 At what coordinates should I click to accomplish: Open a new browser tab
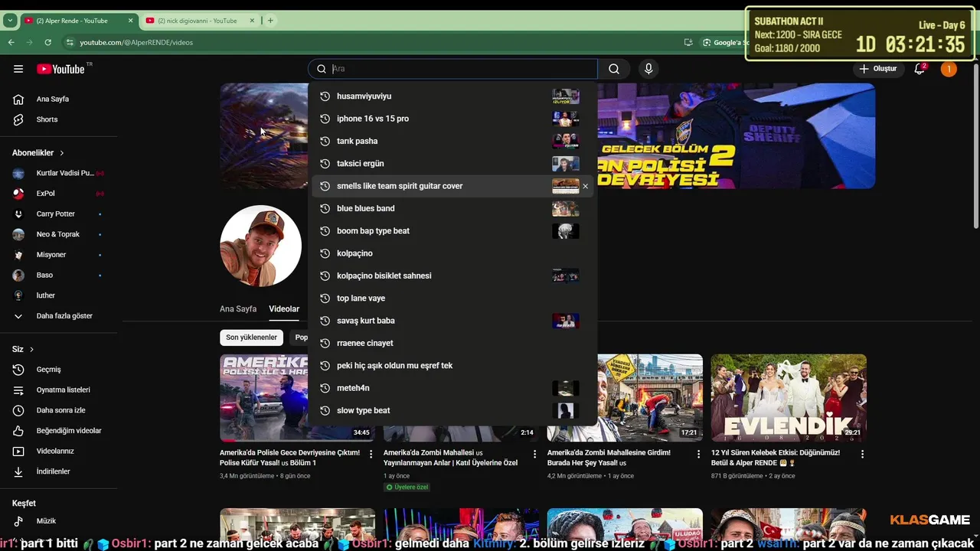[270, 21]
